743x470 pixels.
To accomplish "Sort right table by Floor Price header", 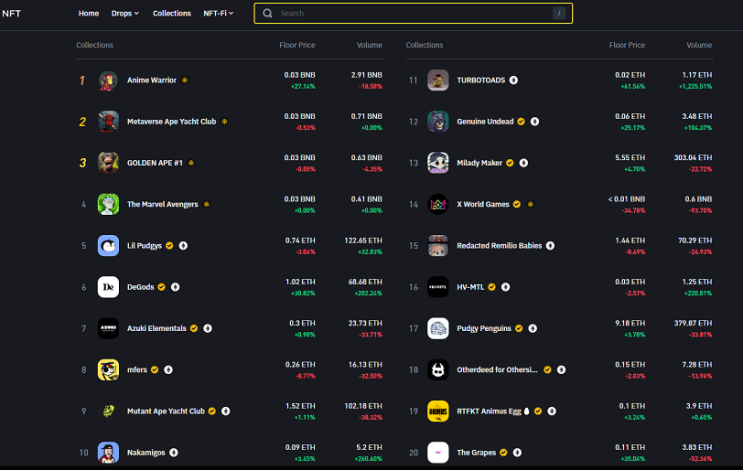I will pos(627,45).
